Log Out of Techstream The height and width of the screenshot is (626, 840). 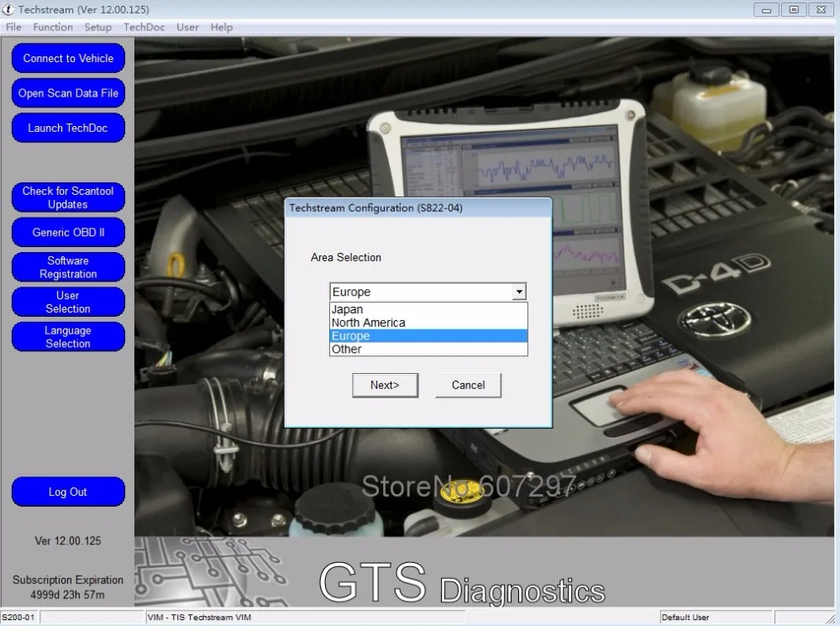[67, 492]
